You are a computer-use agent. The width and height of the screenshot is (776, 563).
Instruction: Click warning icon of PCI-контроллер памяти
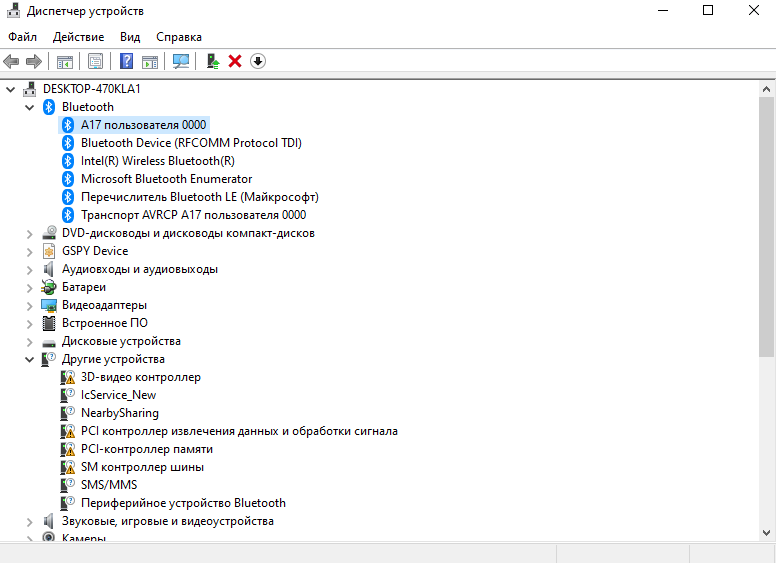68,449
